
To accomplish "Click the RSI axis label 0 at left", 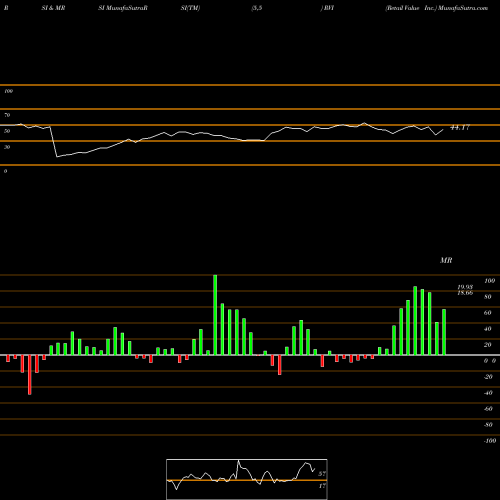I will 5,171.
